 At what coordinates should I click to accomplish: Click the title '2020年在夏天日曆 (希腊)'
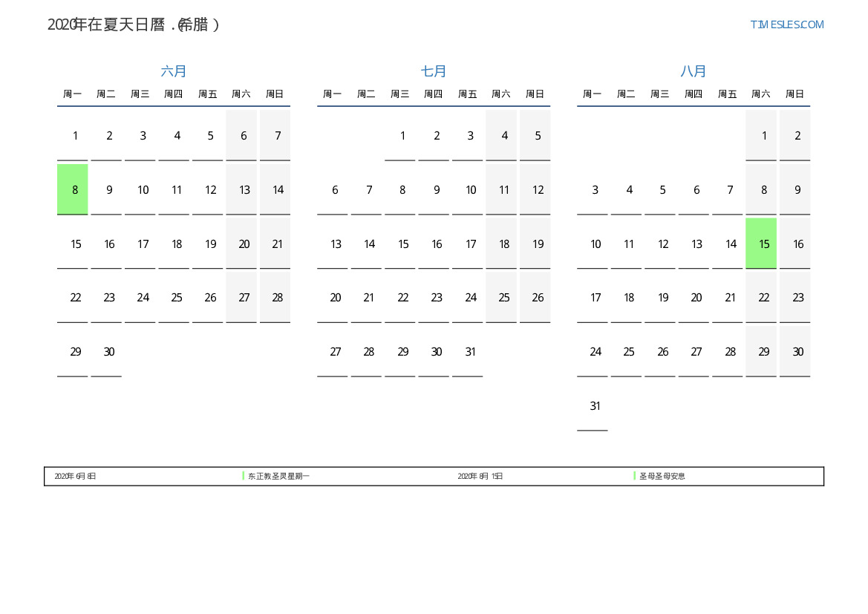click(134, 25)
